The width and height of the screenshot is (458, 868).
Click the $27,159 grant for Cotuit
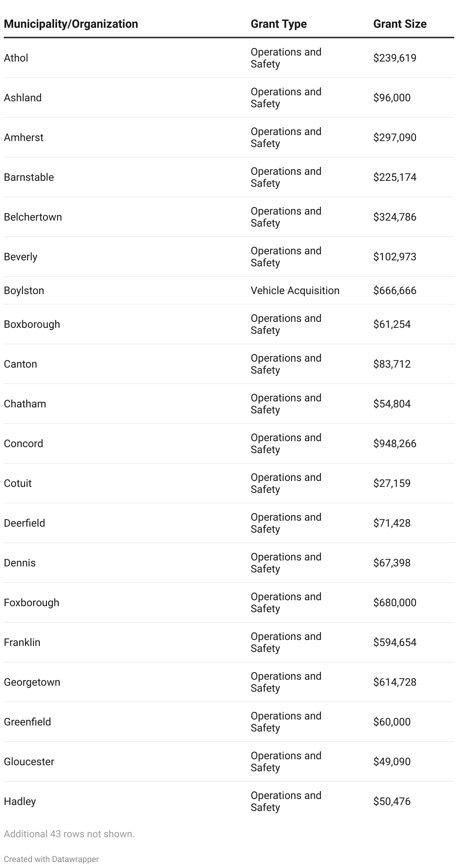(x=392, y=483)
